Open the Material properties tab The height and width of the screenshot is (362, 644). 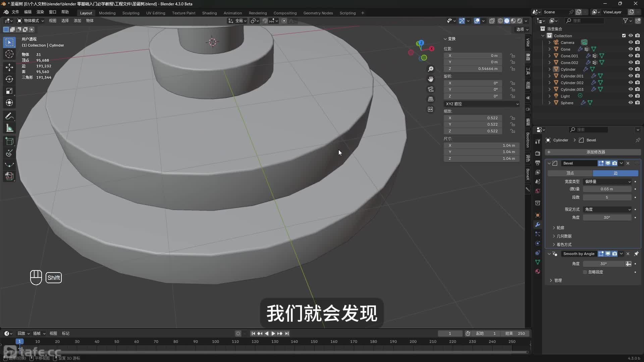pos(538,271)
